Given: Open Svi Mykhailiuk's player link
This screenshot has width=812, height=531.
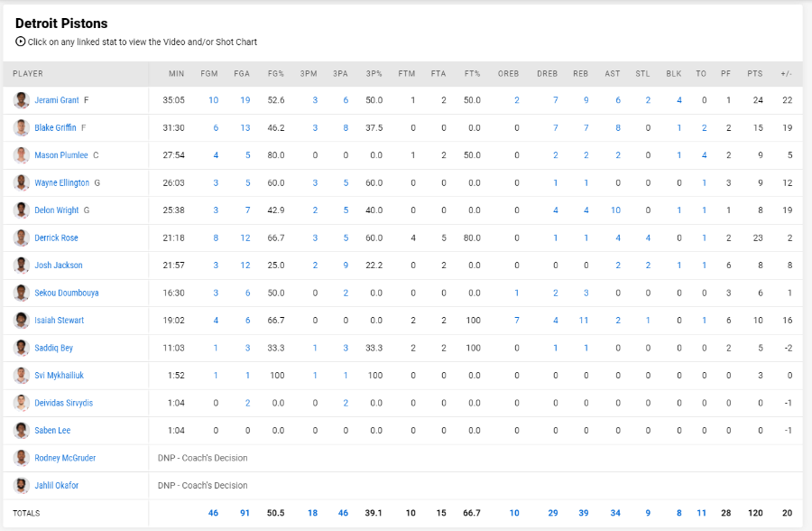Looking at the screenshot, I should pos(59,375).
